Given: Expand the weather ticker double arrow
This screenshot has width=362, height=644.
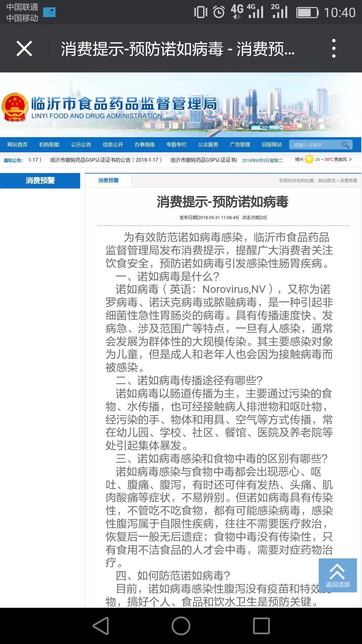Looking at the screenshot, I should [x=351, y=159].
